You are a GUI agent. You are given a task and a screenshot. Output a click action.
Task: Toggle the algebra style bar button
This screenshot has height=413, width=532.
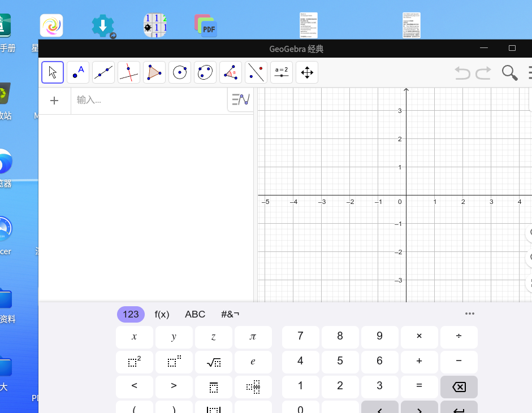coord(241,99)
